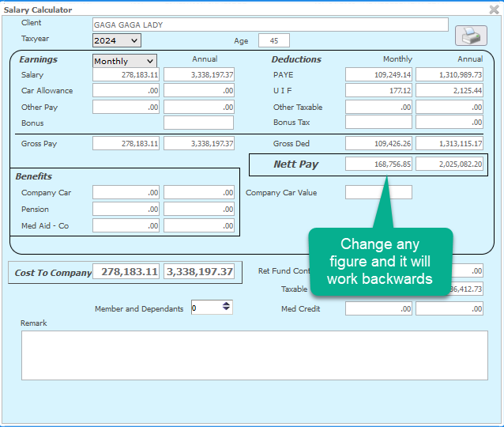This screenshot has height=427, width=504.
Task: Click the monthly Nett Pay field
Action: (x=378, y=164)
